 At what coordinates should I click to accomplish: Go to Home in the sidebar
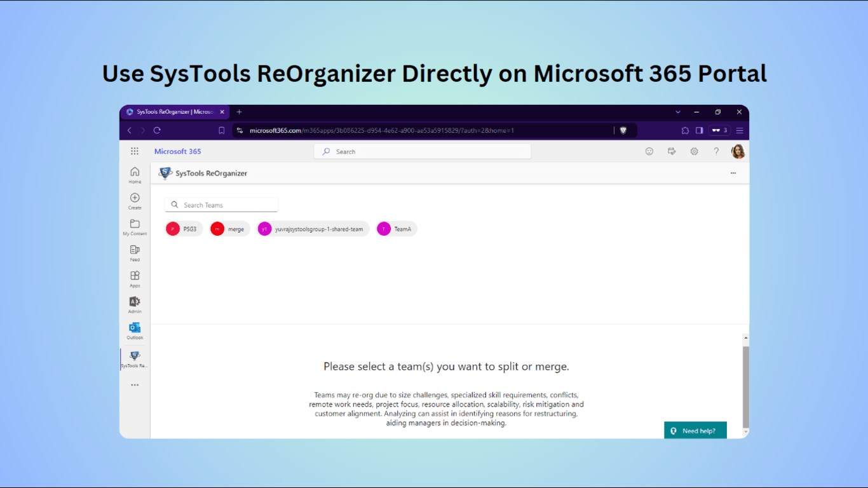click(135, 175)
